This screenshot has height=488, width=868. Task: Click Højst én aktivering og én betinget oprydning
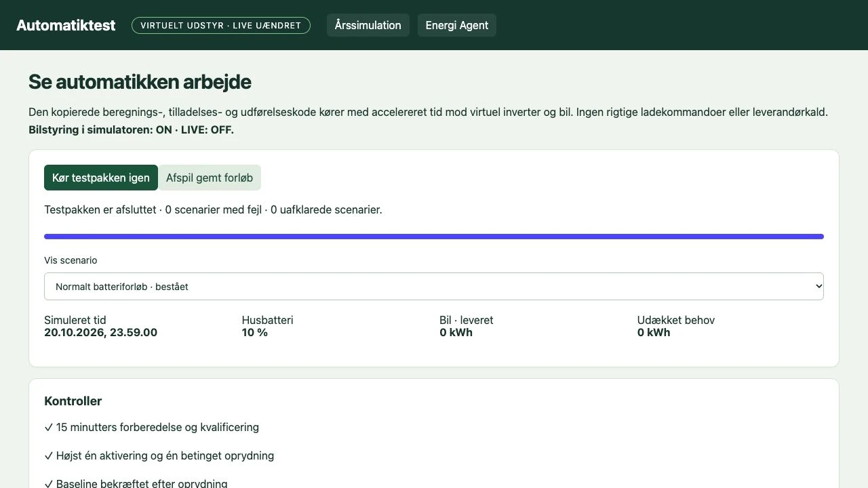pyautogui.click(x=159, y=456)
